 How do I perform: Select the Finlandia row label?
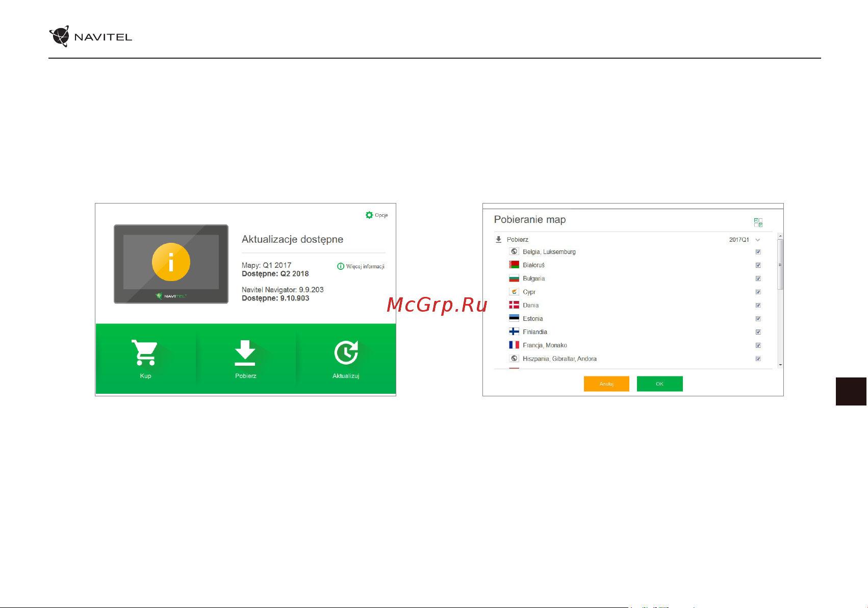coord(535,332)
